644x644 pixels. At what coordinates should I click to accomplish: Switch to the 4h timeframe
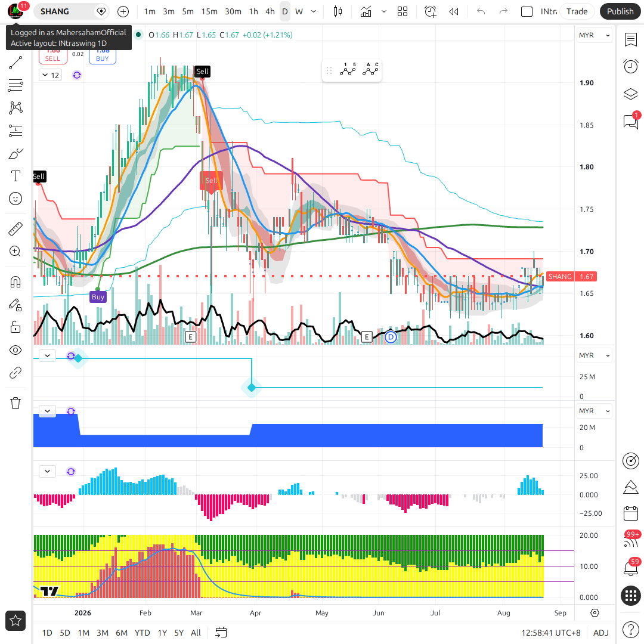[x=270, y=11]
